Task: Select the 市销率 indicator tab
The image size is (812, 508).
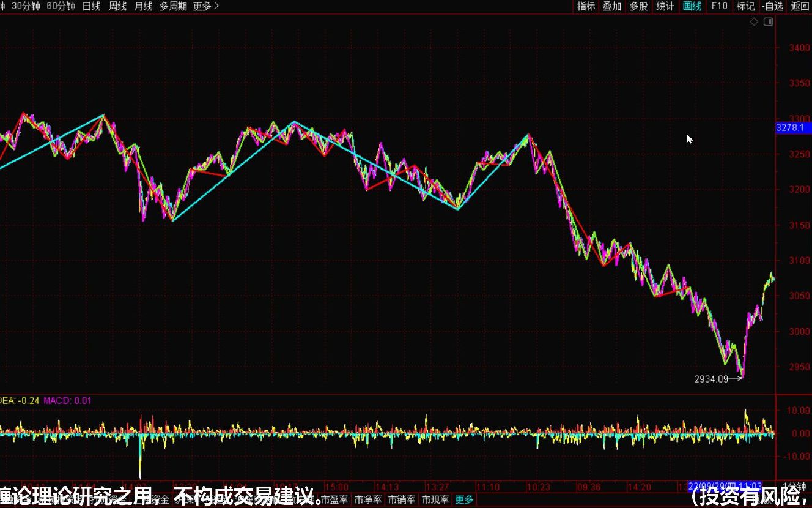Action: pyautogui.click(x=402, y=500)
